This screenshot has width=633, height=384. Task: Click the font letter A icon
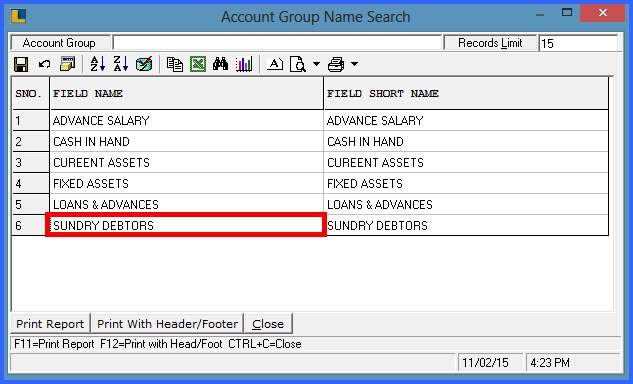pyautogui.click(x=275, y=64)
